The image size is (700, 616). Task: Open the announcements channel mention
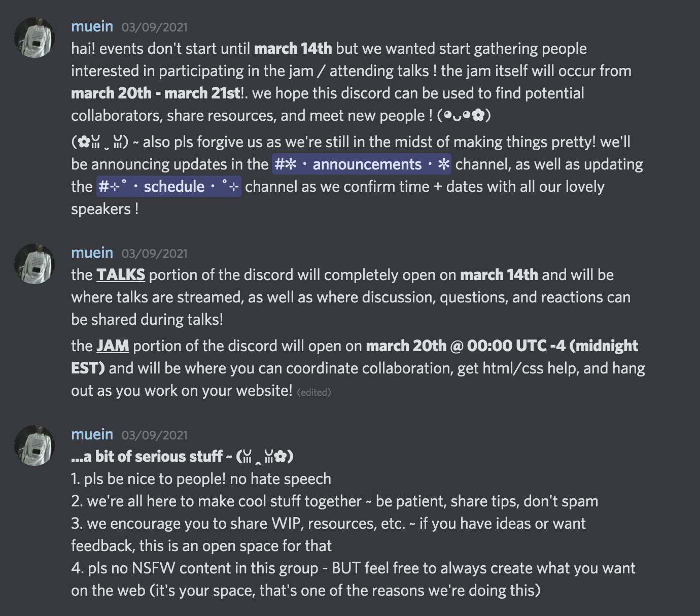click(x=362, y=164)
